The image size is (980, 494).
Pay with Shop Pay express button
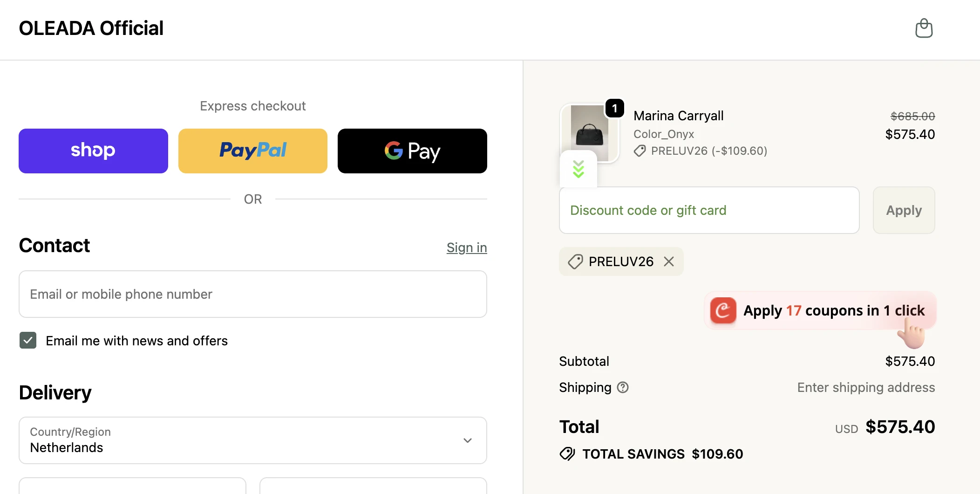pos(93,151)
